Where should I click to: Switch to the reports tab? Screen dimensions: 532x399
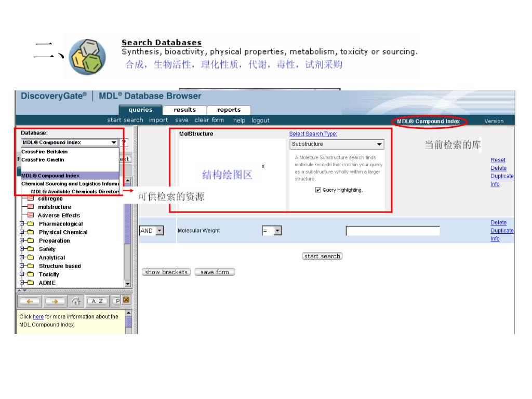click(229, 110)
